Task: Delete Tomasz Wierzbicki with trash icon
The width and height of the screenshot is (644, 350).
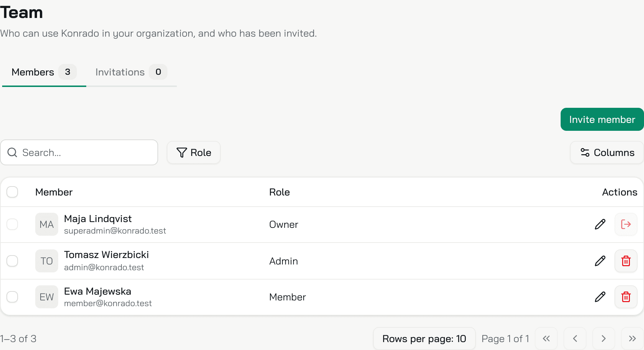Action: click(x=626, y=261)
